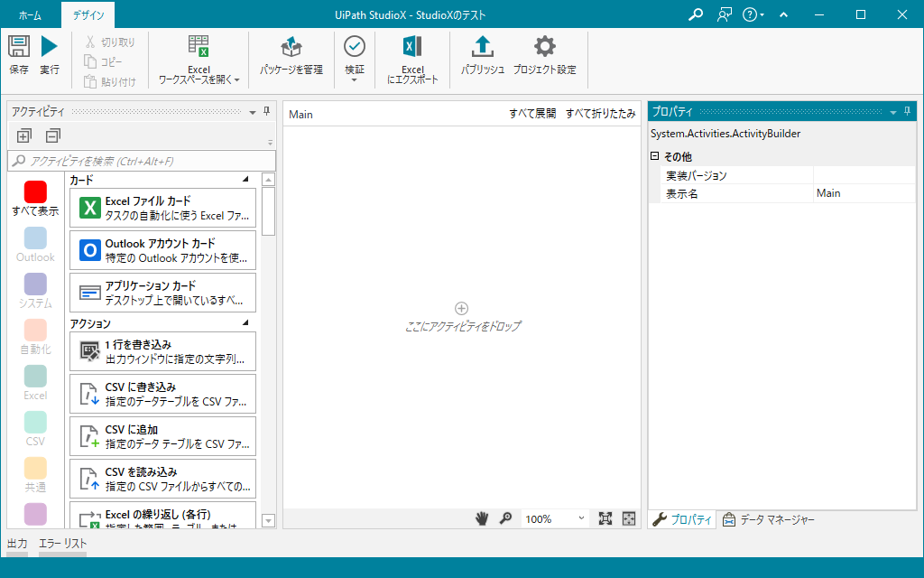924x578 pixels.
Task: Click the activities list scroll up arrow
Action: coord(268,180)
